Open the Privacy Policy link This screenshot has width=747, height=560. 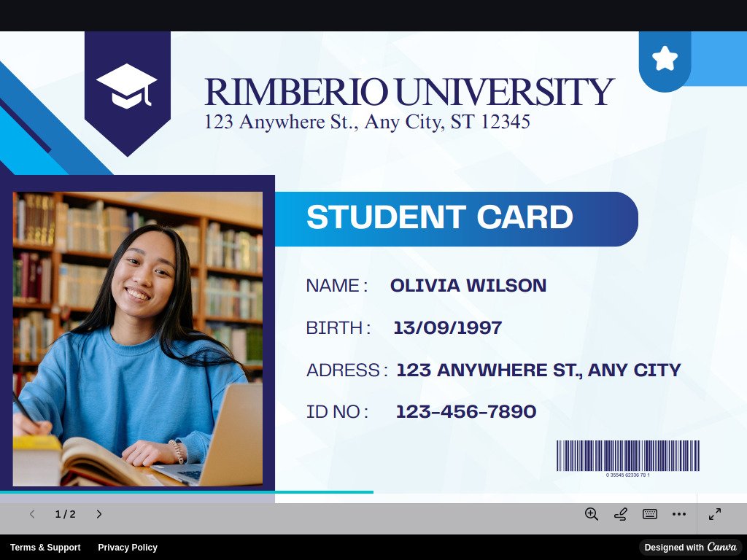(128, 548)
